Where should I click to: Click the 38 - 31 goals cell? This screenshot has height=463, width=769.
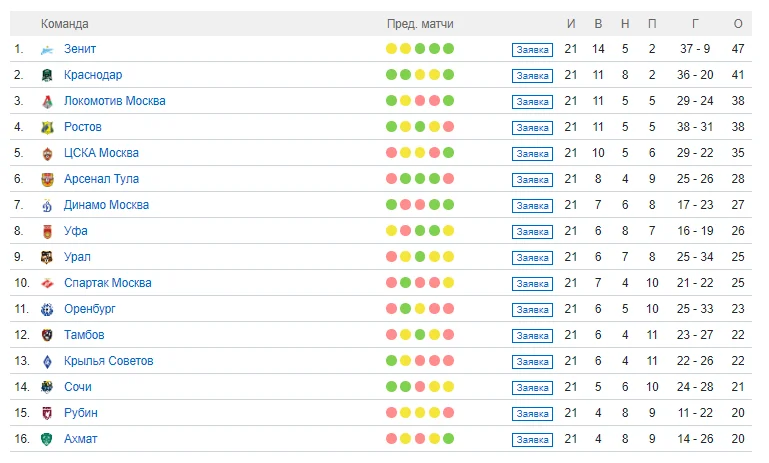[x=695, y=127]
